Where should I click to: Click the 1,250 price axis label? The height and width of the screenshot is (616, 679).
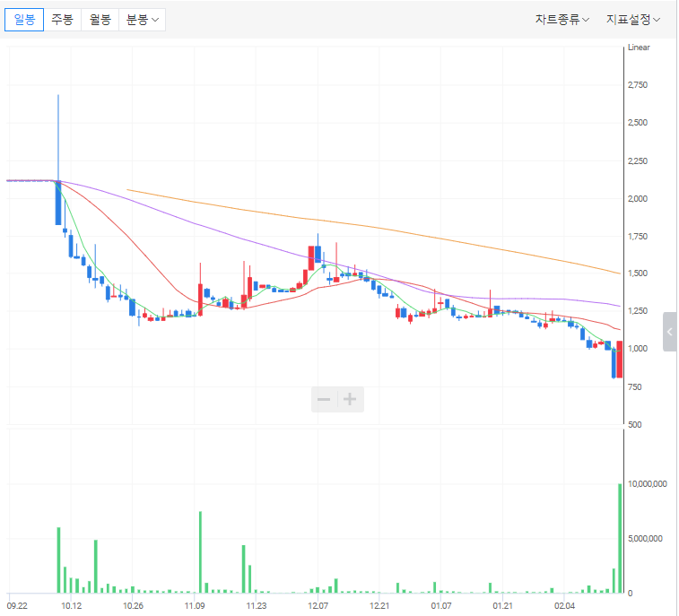[x=638, y=311]
